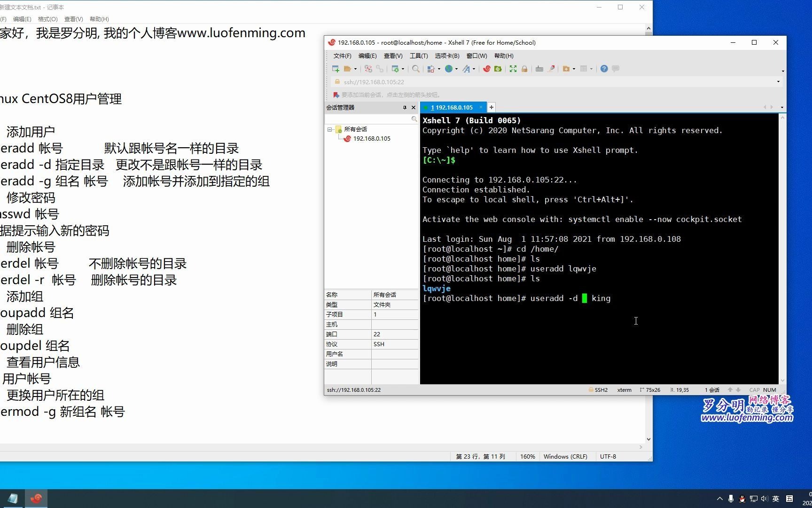
Task: Close the 192.168.0.105 session tab
Action: [481, 107]
